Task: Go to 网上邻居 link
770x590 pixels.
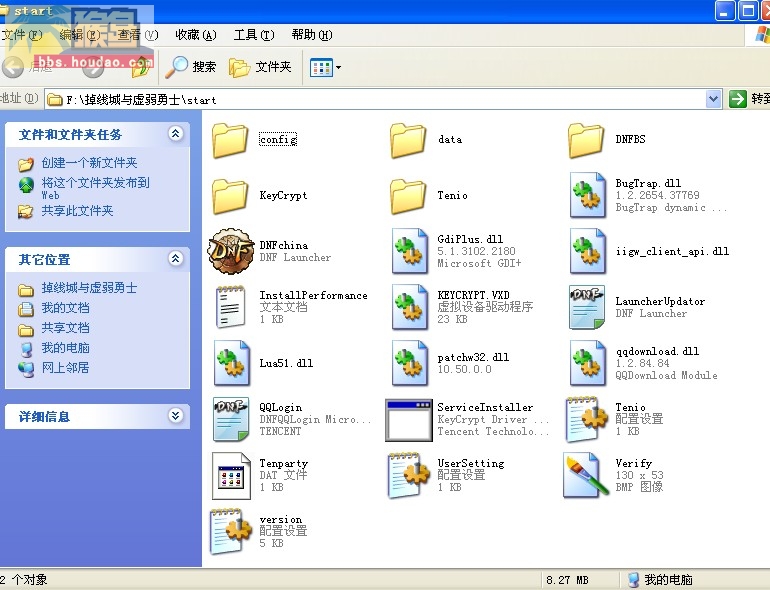Action: 65,367
